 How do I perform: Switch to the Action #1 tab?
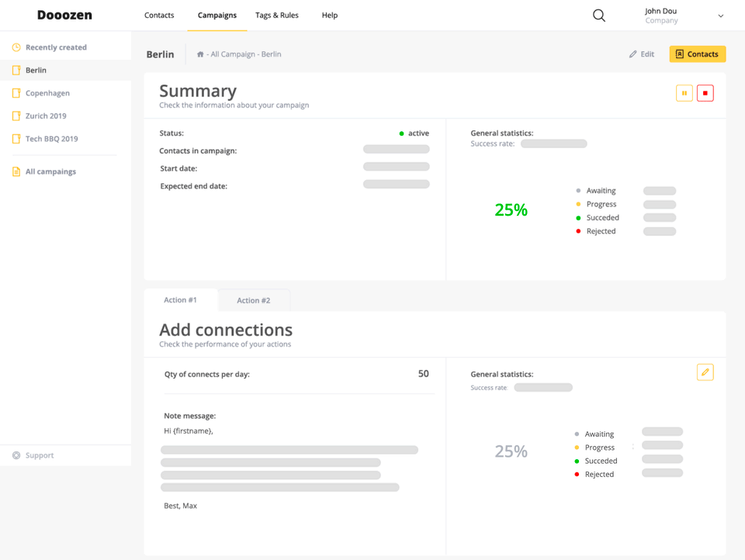(181, 300)
